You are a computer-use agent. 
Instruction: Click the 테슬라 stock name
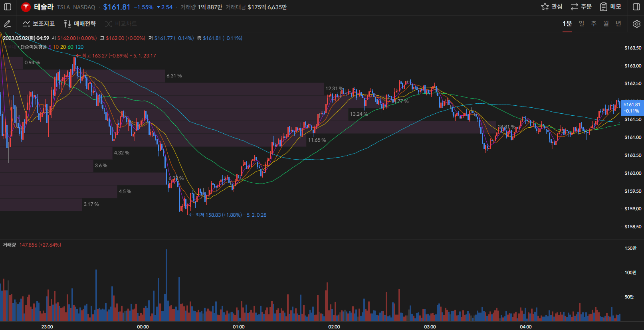[44, 7]
